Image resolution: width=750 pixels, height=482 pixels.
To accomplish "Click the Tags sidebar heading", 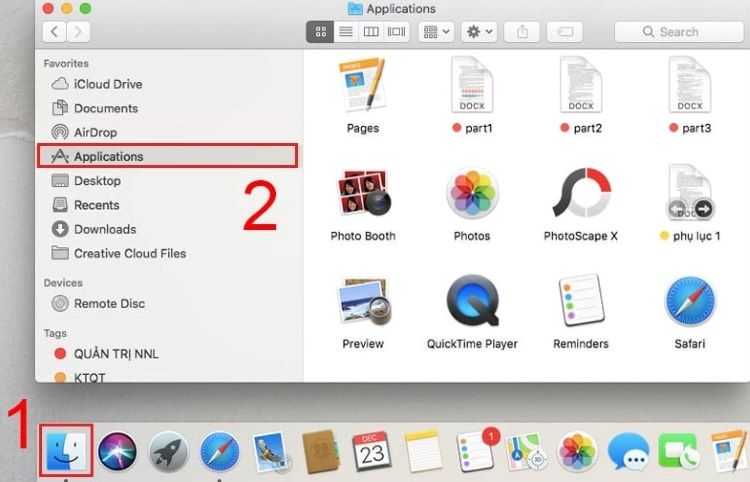I will (55, 333).
